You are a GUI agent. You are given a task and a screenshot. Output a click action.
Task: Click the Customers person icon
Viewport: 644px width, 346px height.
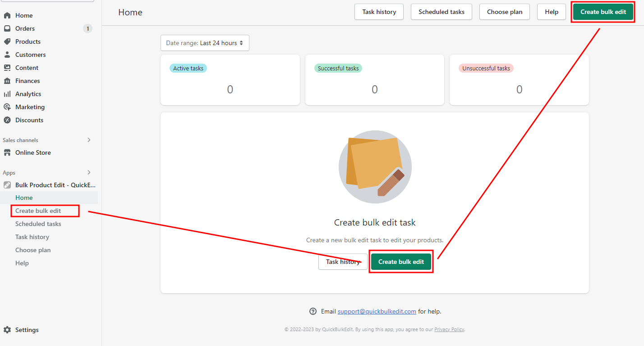(7, 55)
